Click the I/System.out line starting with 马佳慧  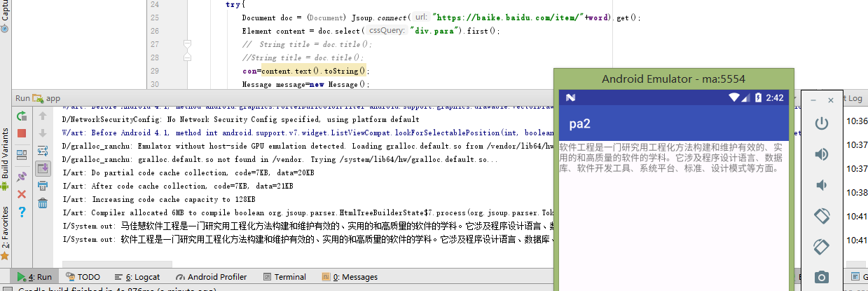(x=307, y=226)
